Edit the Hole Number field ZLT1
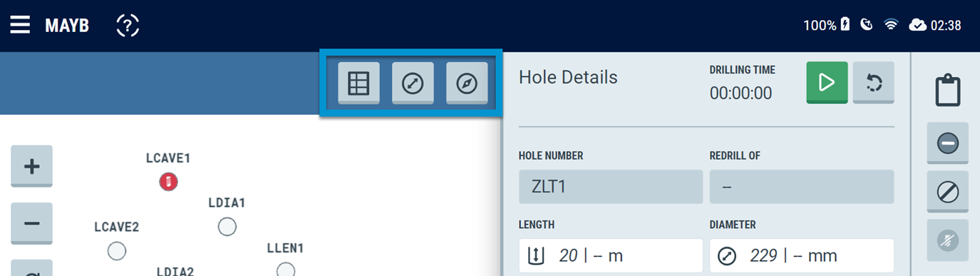 click(611, 187)
